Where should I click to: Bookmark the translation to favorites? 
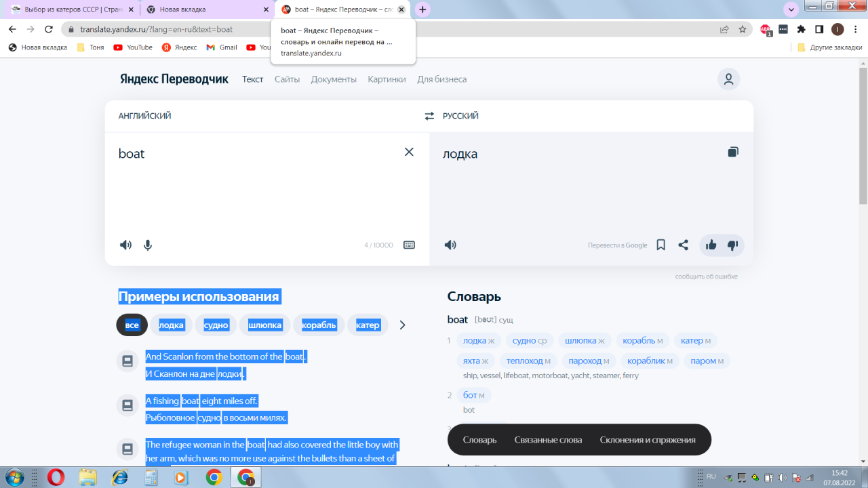click(660, 245)
